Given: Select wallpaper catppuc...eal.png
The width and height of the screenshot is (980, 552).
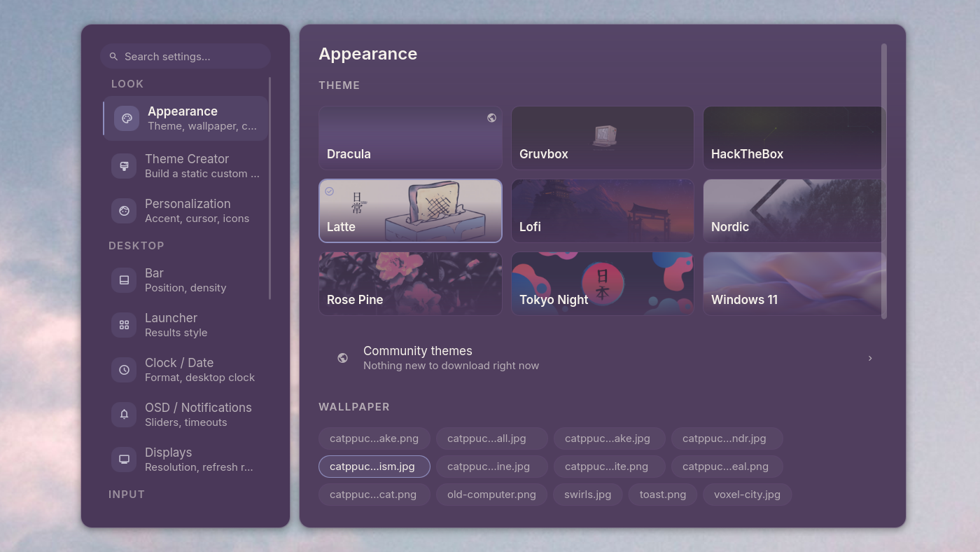Looking at the screenshot, I should click(727, 467).
